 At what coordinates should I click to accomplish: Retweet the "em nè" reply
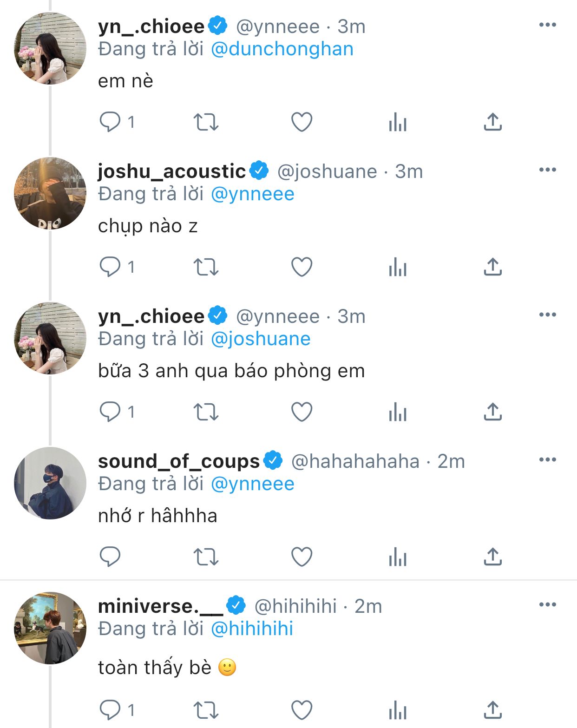(206, 122)
